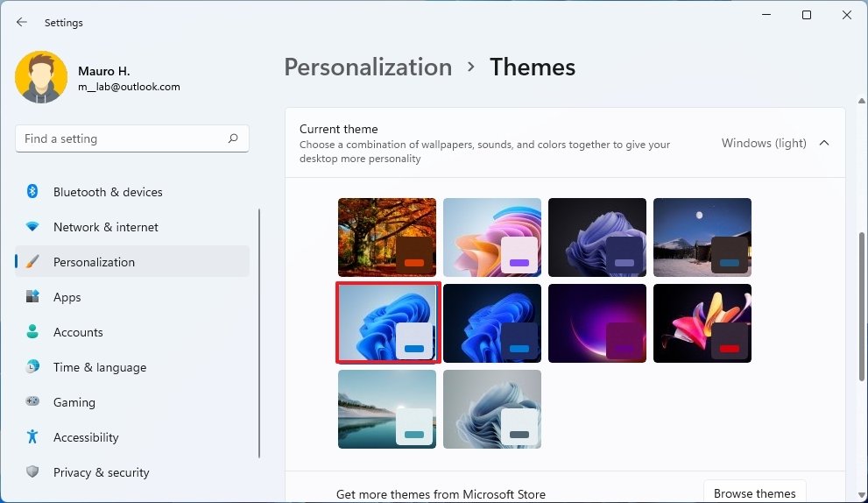Click the Personalization paintbrush icon
The height and width of the screenshot is (503, 868).
coord(32,261)
